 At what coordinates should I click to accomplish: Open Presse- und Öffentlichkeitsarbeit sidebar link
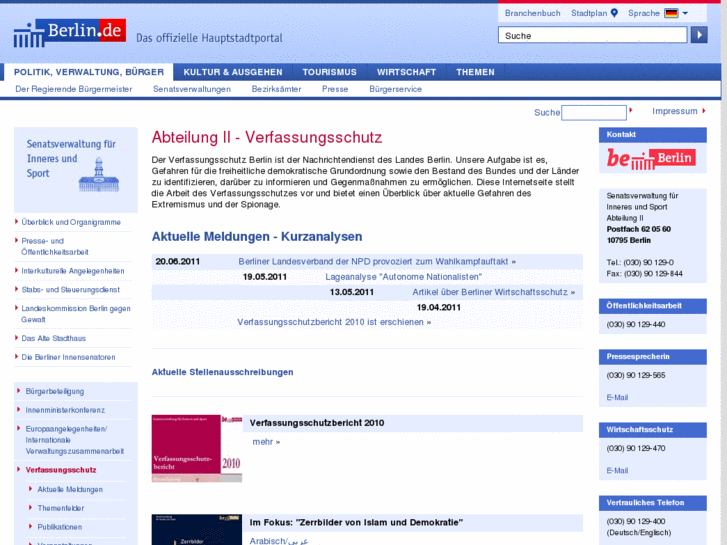pos(55,246)
